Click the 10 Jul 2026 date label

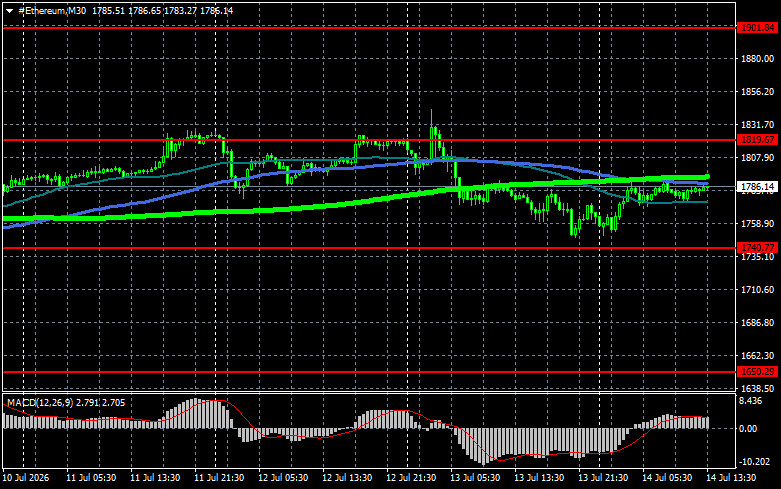click(x=26, y=478)
